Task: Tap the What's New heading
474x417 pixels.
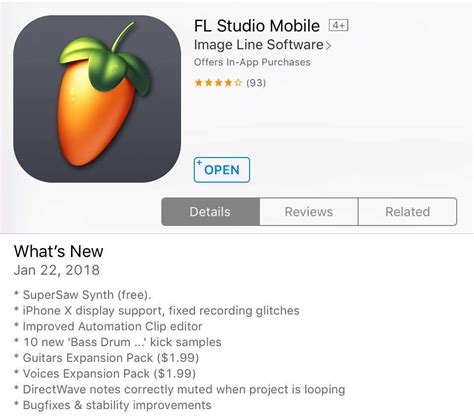Action: point(59,251)
